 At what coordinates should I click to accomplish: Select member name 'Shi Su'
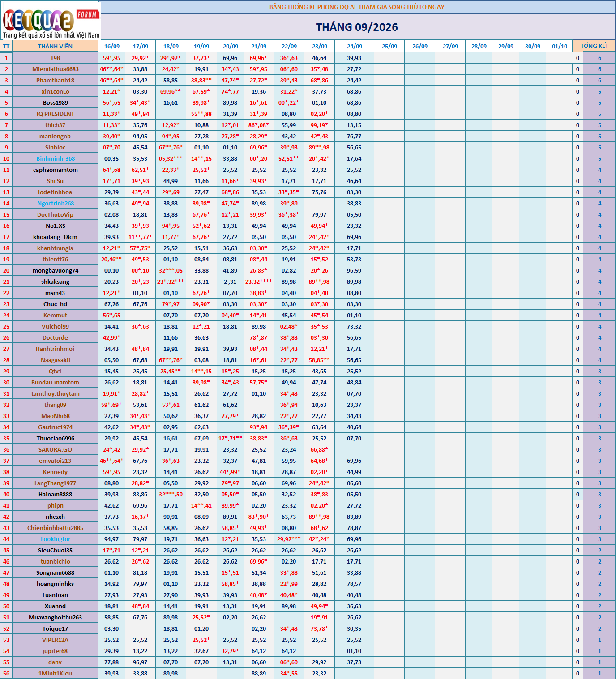point(55,181)
